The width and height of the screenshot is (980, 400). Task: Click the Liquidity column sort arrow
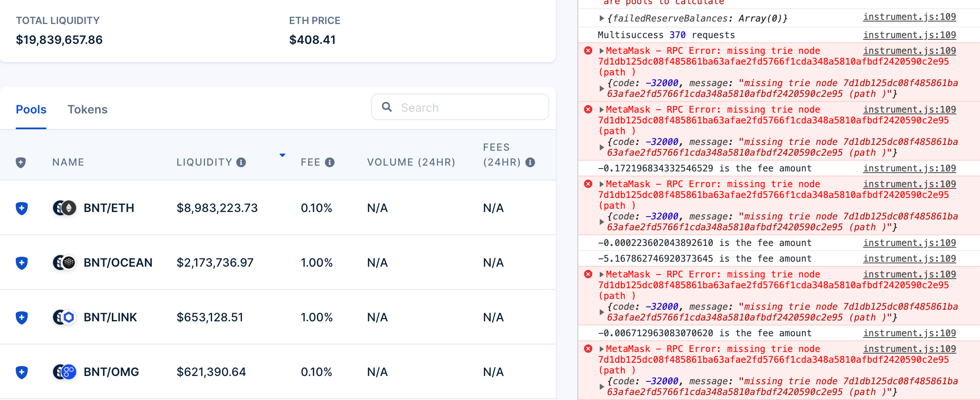point(282,155)
